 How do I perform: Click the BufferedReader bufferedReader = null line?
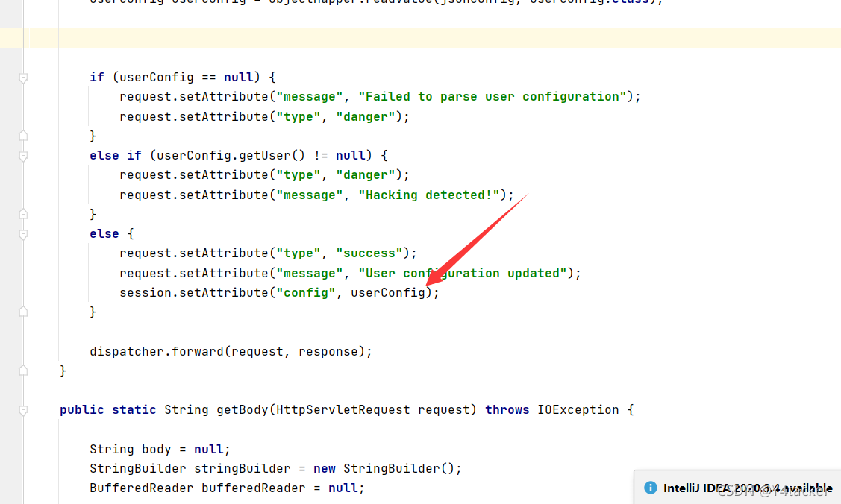tap(227, 488)
